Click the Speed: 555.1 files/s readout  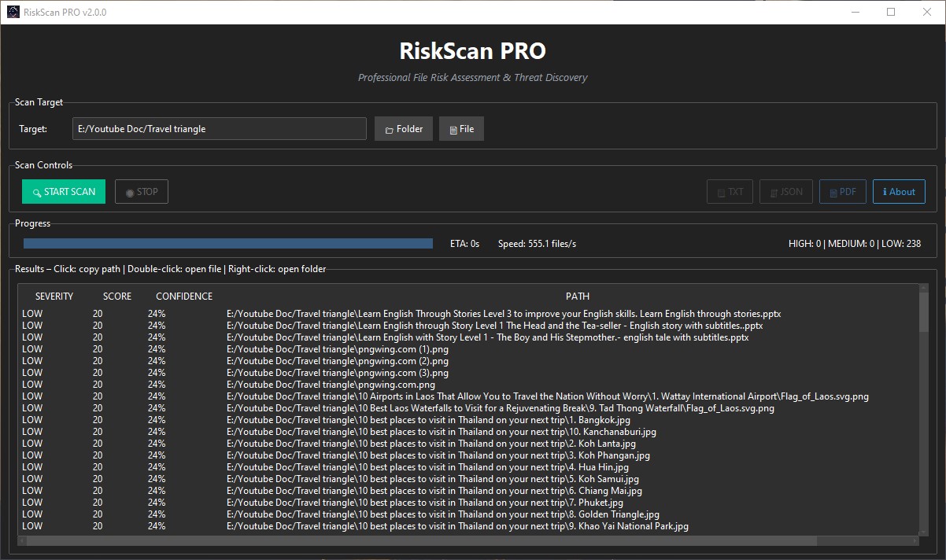[537, 244]
